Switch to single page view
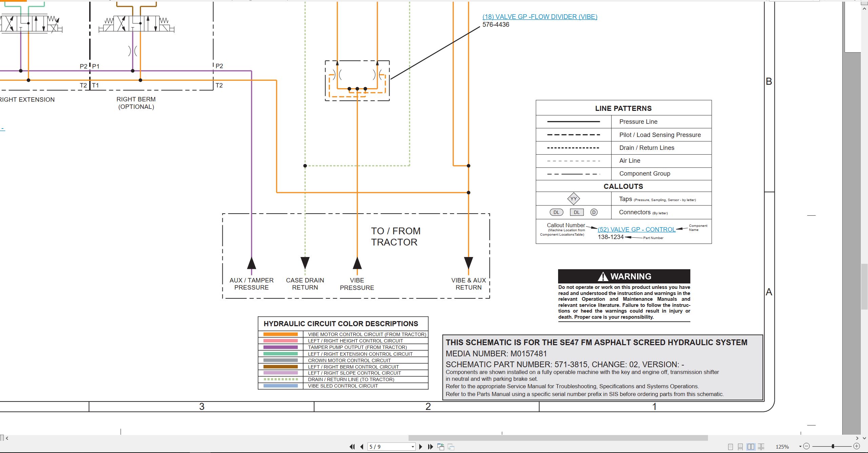The height and width of the screenshot is (453, 868). (x=731, y=447)
